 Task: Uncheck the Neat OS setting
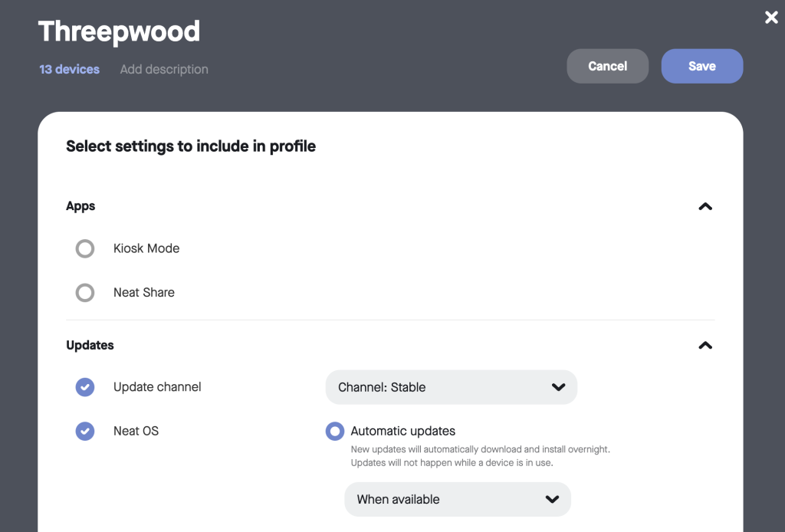84,431
